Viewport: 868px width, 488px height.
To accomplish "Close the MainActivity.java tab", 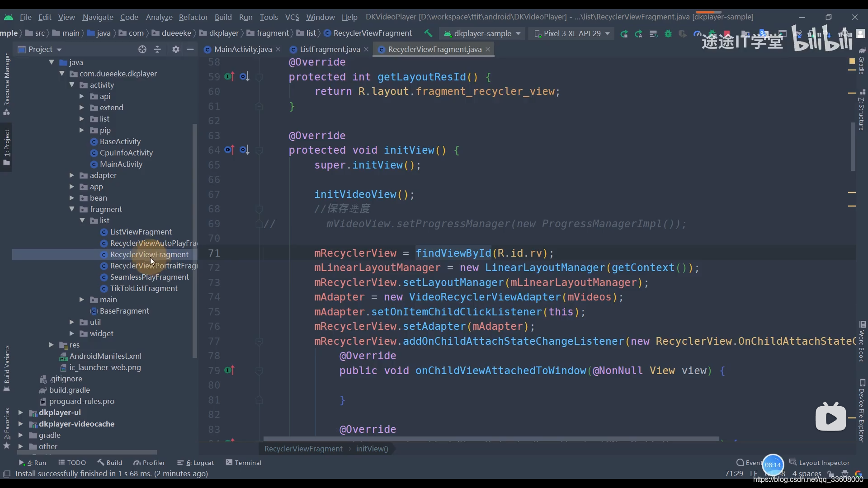I will pyautogui.click(x=278, y=49).
